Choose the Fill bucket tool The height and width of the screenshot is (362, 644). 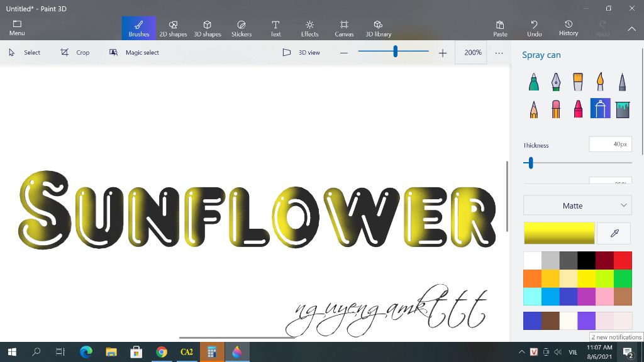pyautogui.click(x=623, y=109)
